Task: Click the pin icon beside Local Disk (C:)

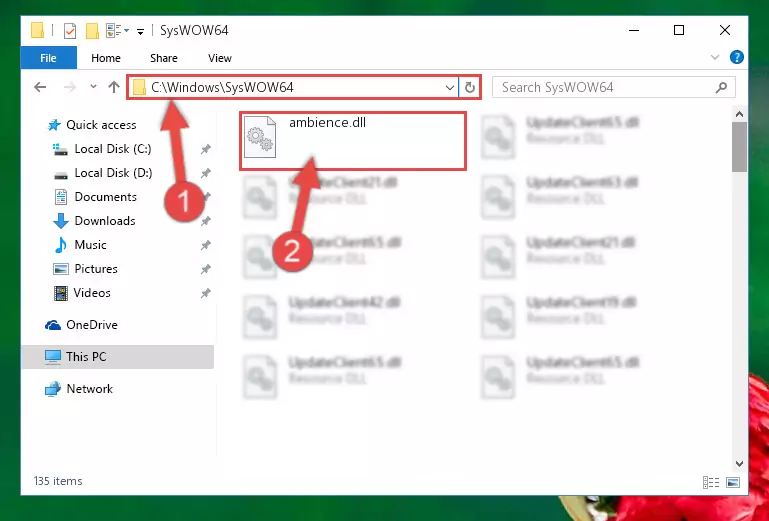Action: point(205,149)
